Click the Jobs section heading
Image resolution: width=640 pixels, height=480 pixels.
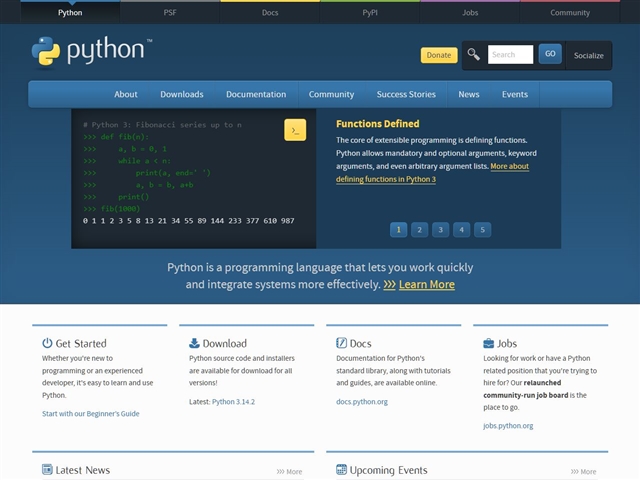click(507, 343)
